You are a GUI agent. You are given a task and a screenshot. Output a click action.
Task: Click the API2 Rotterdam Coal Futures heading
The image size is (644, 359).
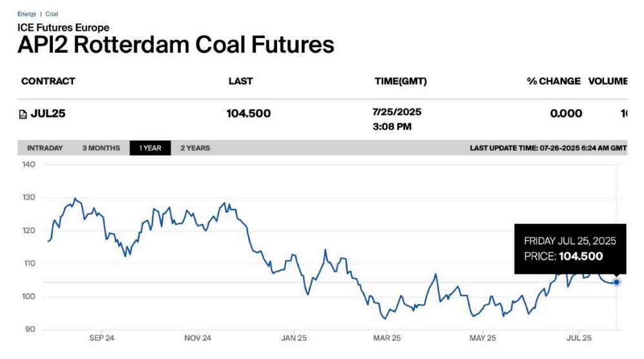(x=176, y=45)
